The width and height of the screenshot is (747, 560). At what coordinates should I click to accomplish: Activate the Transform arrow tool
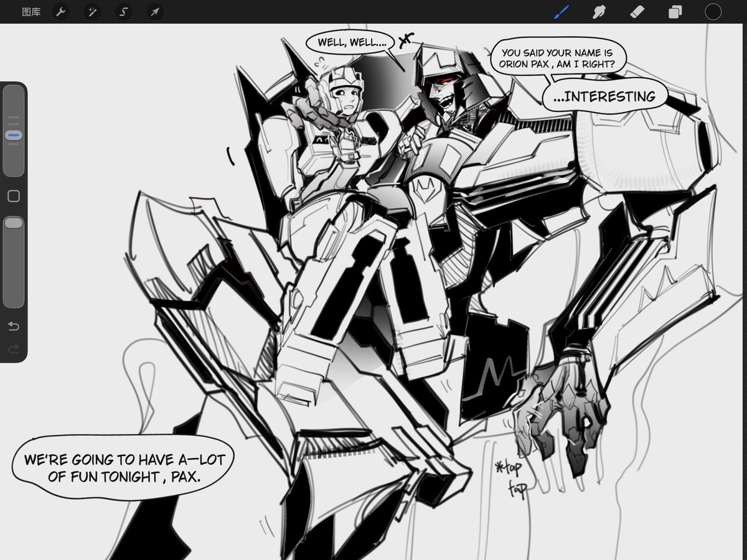click(x=154, y=12)
